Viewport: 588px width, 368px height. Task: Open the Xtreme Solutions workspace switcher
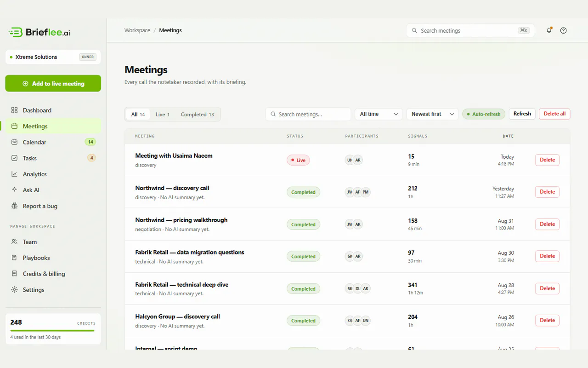53,57
